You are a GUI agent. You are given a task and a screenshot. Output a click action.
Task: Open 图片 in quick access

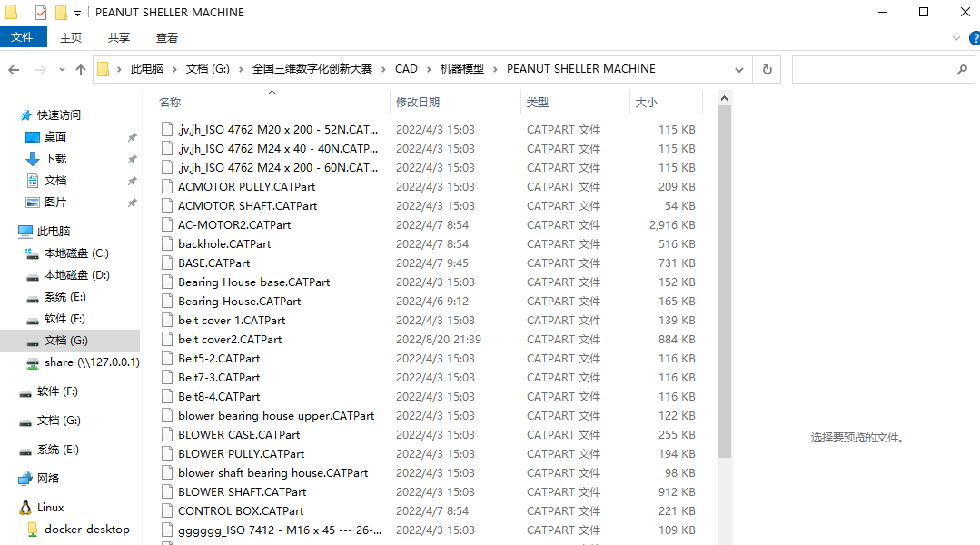pos(55,203)
